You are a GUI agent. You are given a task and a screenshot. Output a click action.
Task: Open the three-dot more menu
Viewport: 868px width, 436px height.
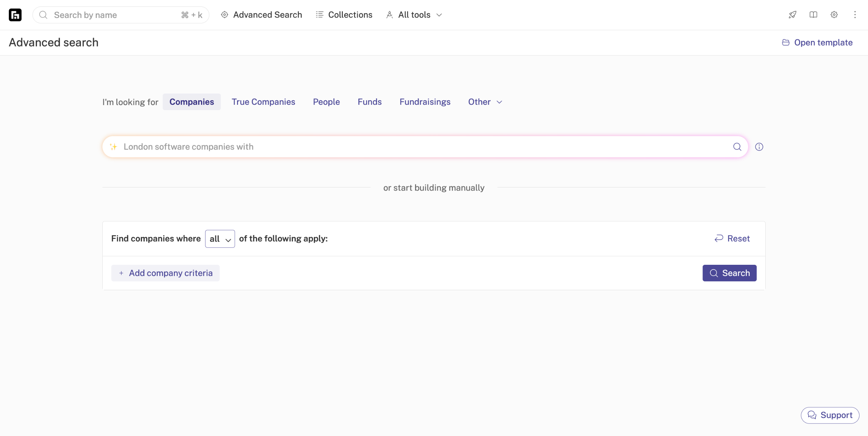(x=855, y=15)
